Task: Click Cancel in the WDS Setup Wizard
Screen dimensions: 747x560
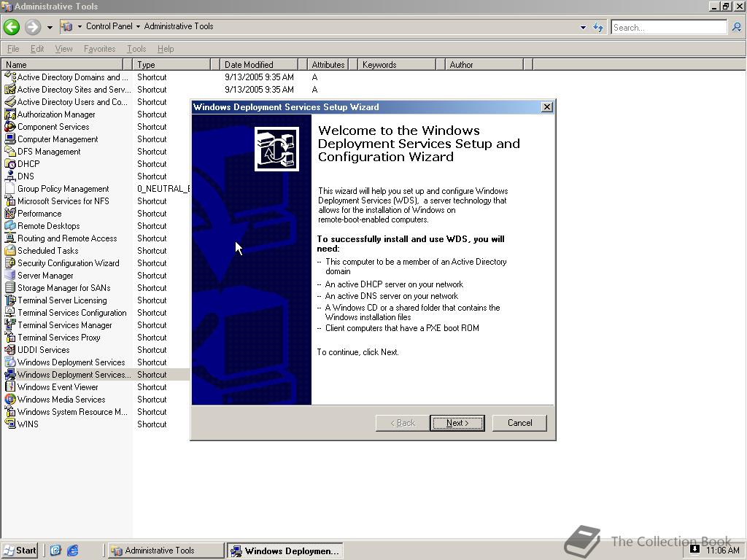Action: click(519, 423)
